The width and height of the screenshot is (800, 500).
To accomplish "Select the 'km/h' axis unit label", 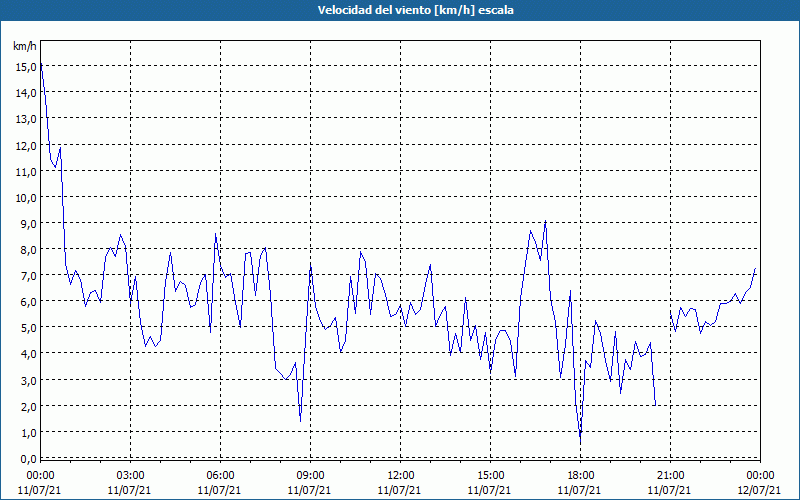I will [24, 46].
